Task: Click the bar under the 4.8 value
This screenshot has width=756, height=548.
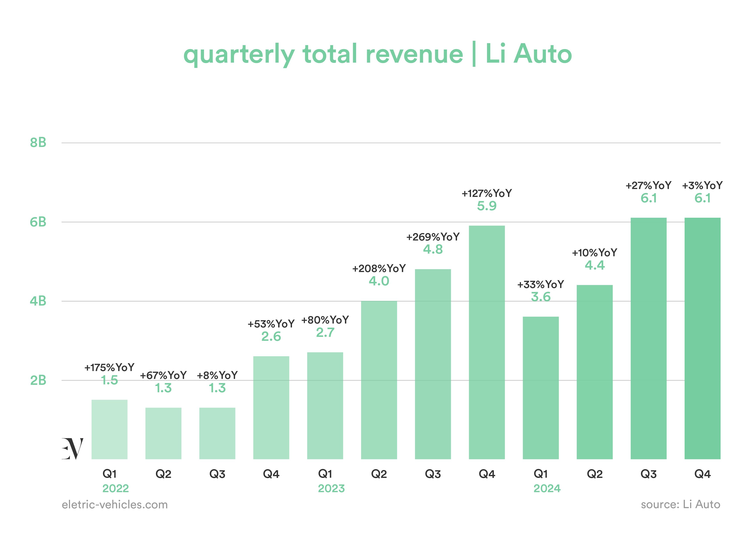Action: 433,364
